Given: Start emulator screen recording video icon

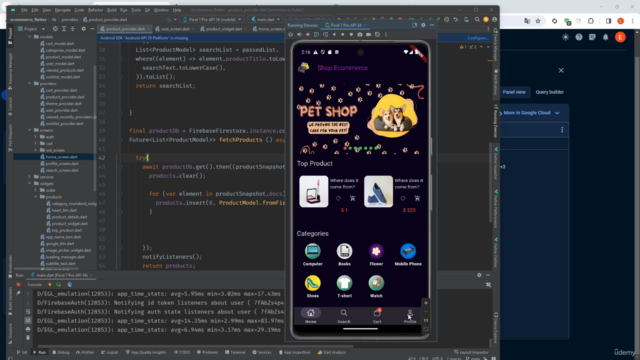Looking at the screenshot, I should coord(369,35).
